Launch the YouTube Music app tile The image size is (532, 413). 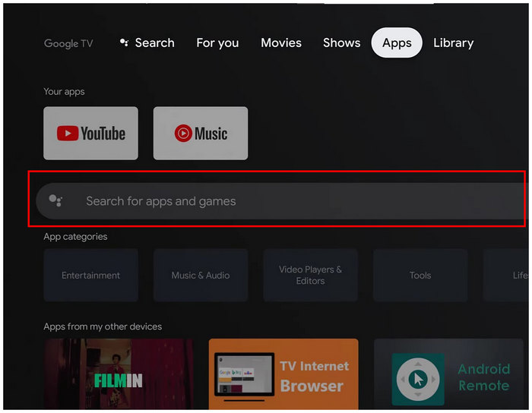pyautogui.click(x=201, y=133)
